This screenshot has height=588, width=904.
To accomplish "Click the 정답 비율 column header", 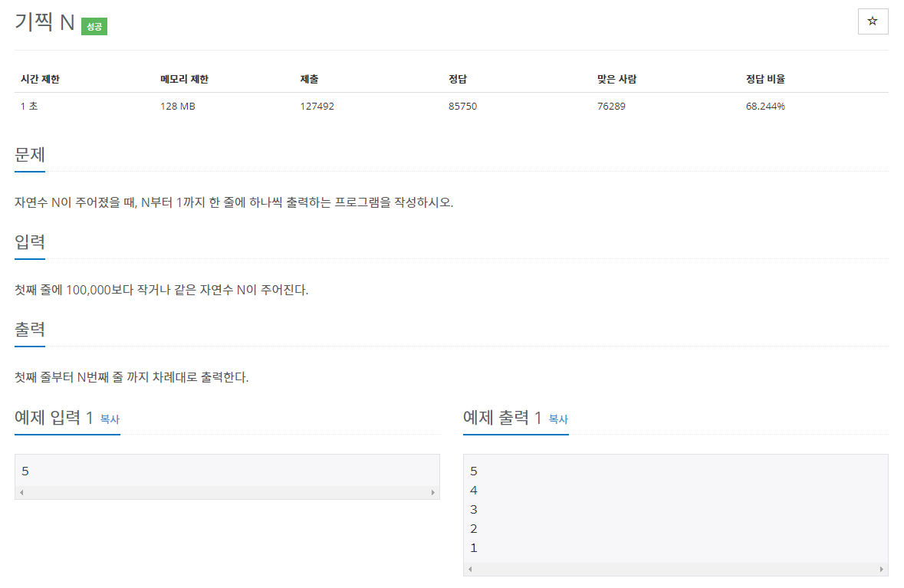I will [764, 79].
